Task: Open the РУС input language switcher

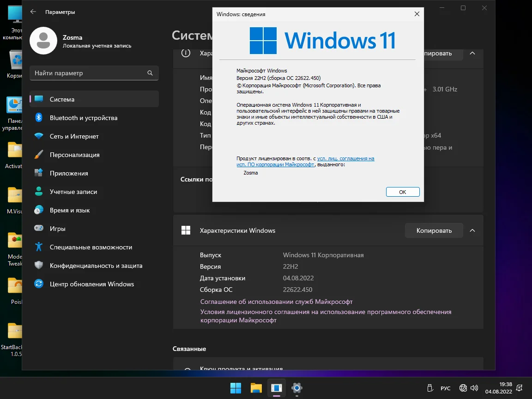Action: click(x=445, y=388)
